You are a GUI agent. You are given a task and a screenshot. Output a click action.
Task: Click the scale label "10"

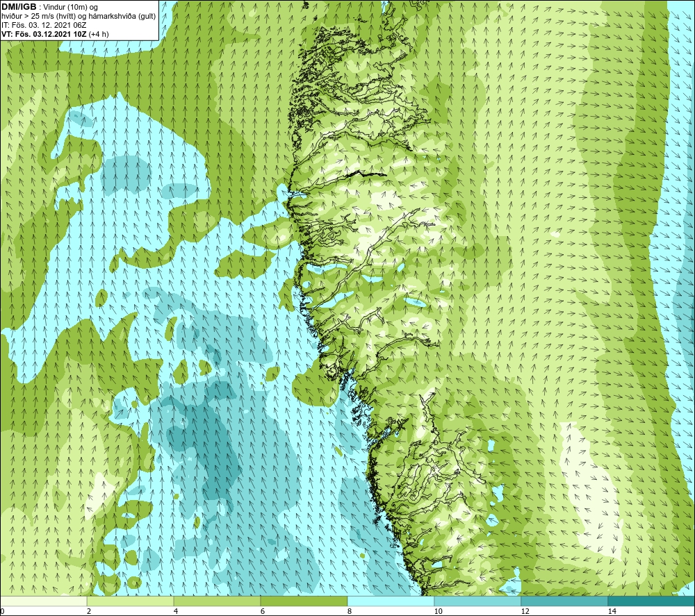point(438,611)
